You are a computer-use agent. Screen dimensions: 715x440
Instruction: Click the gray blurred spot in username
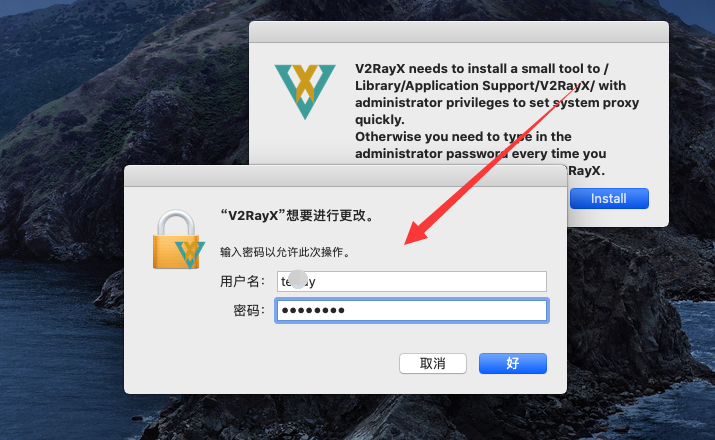(x=298, y=279)
